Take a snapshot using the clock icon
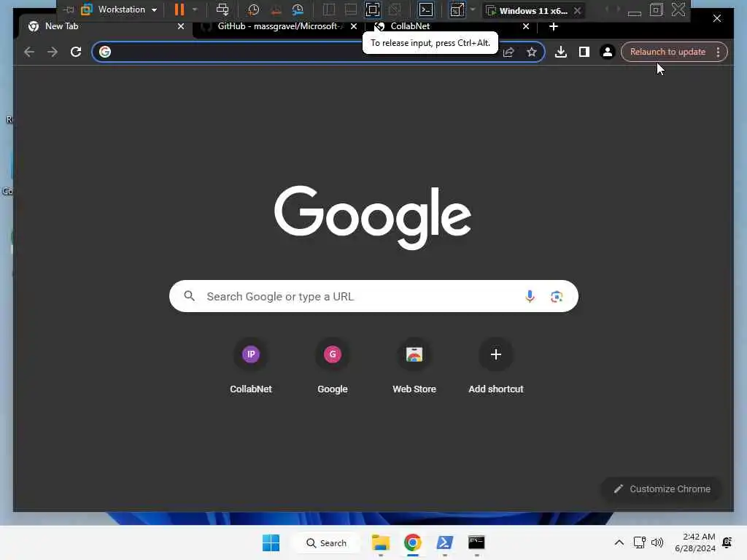This screenshot has width=747, height=560. click(x=253, y=9)
